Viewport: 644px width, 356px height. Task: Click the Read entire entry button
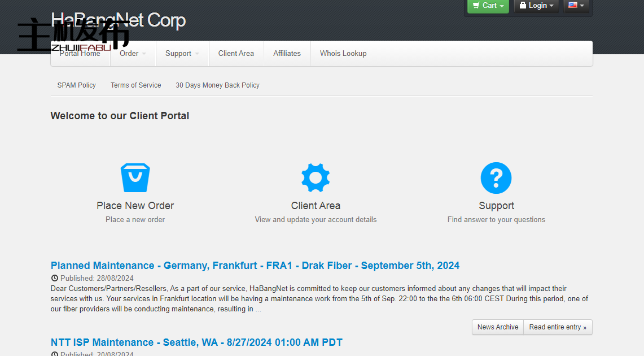tap(557, 327)
